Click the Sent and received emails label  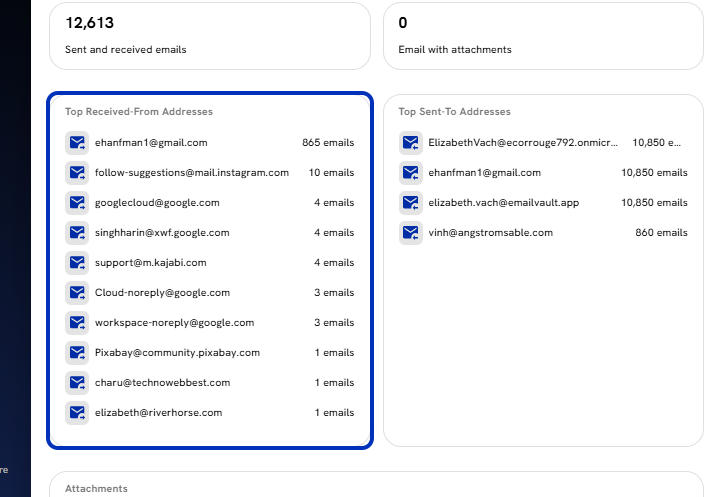point(125,50)
